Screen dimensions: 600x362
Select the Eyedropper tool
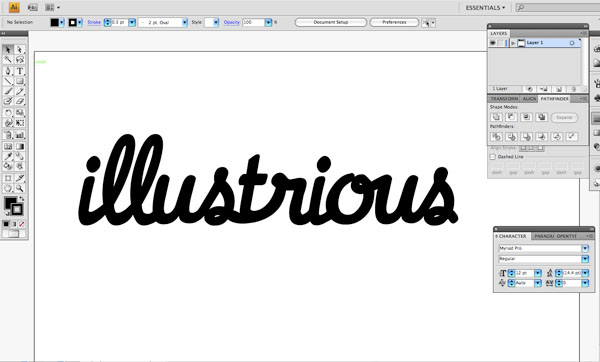(x=8, y=157)
